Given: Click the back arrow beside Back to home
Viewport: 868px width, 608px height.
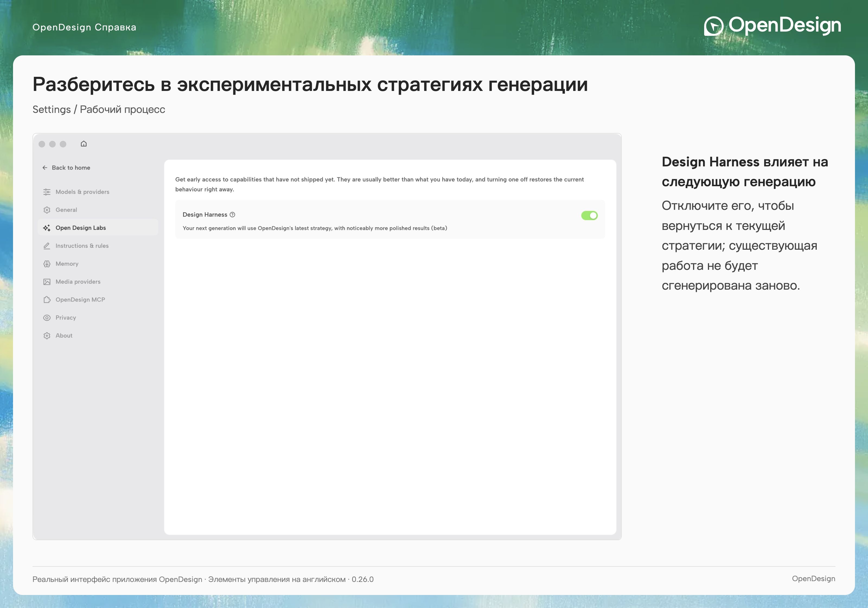Looking at the screenshot, I should pyautogui.click(x=45, y=167).
